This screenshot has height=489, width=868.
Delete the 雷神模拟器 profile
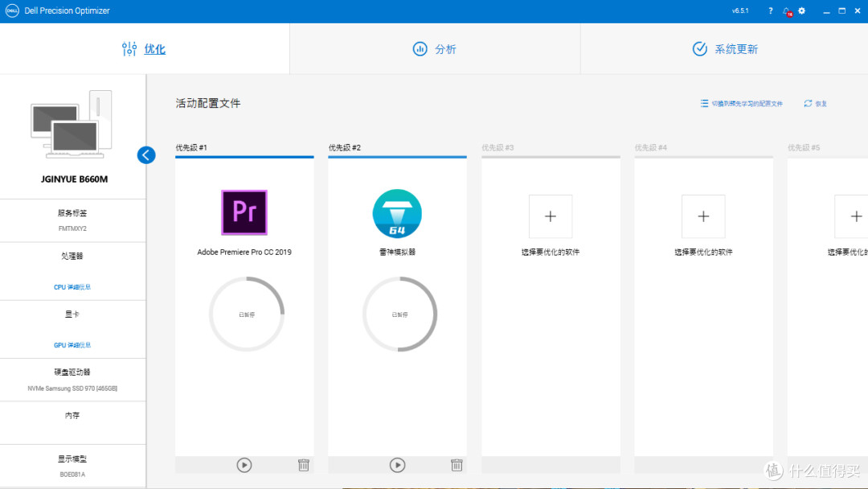457,465
